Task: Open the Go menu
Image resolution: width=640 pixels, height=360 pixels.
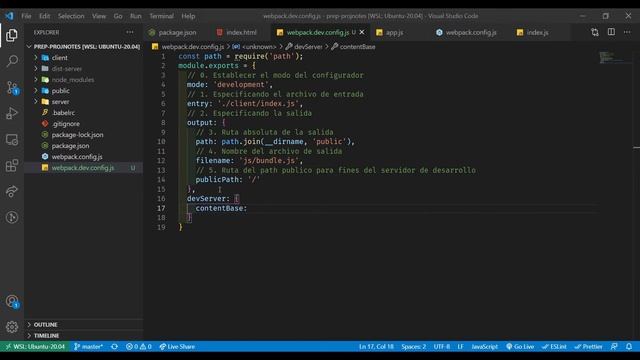Action: pos(118,16)
